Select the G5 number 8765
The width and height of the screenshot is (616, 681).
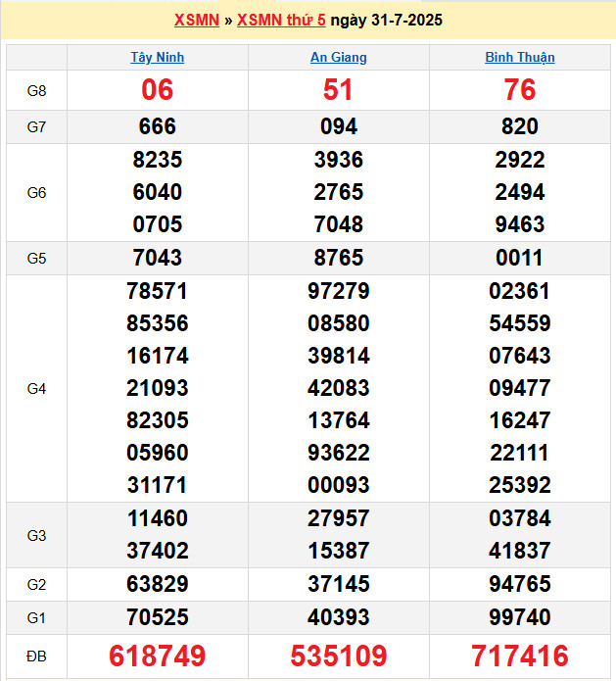pos(338,258)
